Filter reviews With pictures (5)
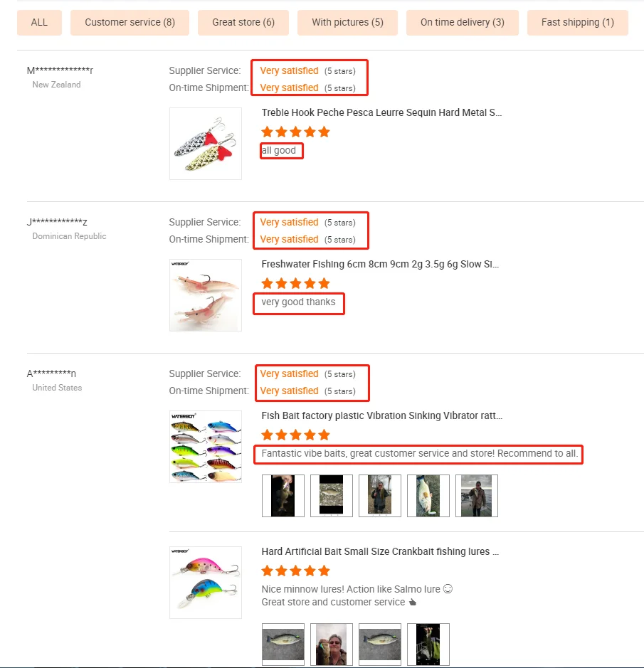The image size is (644, 668). 347,23
